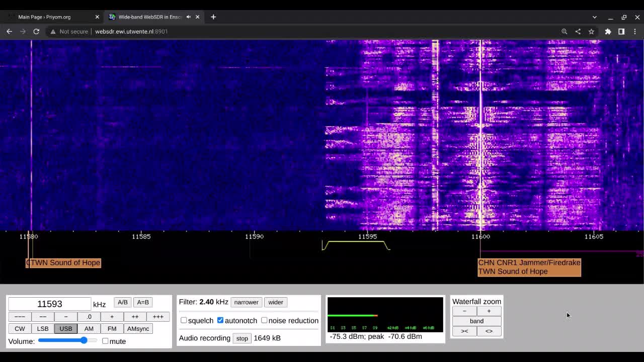Select USB mode

click(66, 328)
